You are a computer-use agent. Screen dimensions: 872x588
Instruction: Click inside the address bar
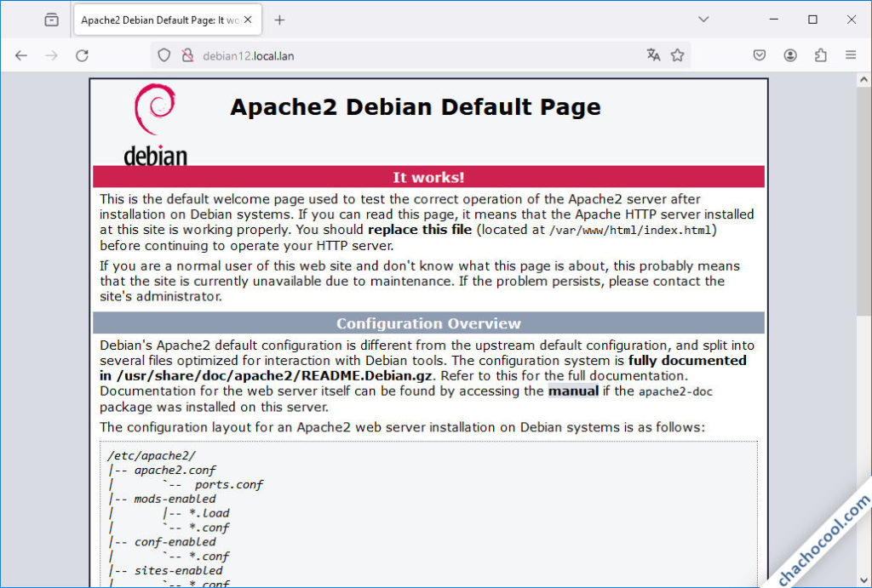(383, 54)
